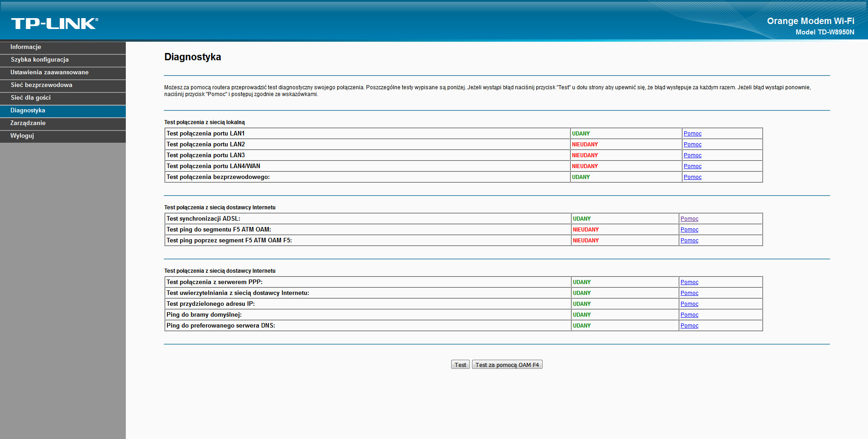Open Pomoc link for LAN1 port test
This screenshot has width=868, height=439.
pyautogui.click(x=692, y=134)
